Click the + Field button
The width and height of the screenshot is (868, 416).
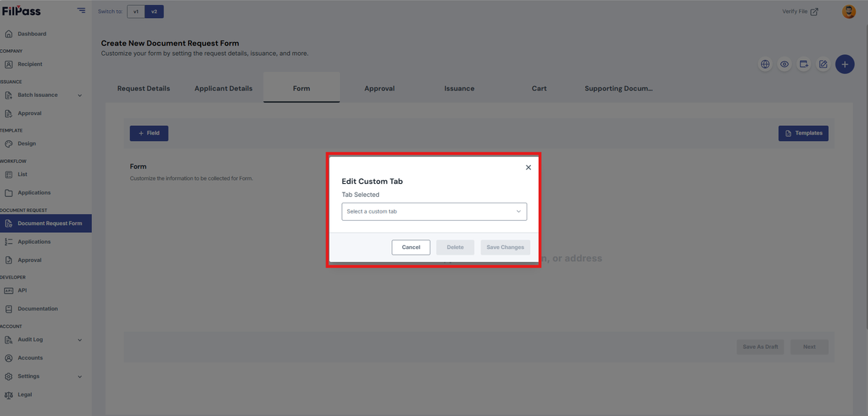(149, 133)
